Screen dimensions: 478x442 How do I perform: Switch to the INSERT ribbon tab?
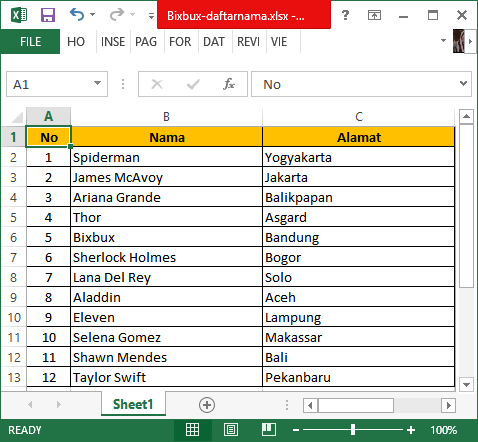pyautogui.click(x=113, y=42)
